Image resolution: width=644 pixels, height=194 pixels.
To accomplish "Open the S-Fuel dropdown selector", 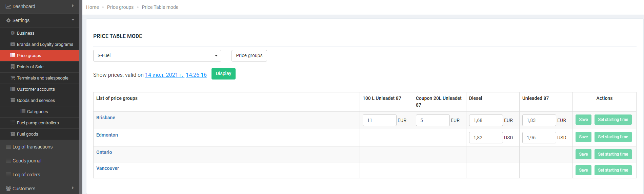I will pos(157,56).
